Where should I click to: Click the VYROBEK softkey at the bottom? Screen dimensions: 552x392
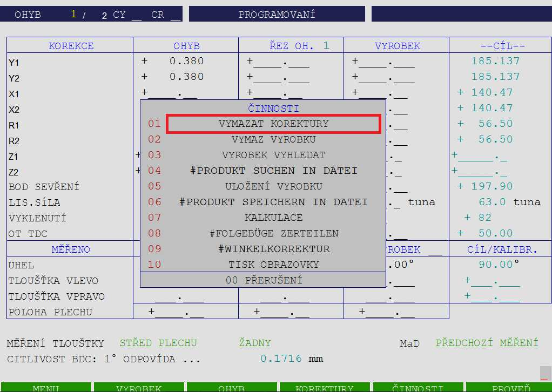[x=139, y=387]
